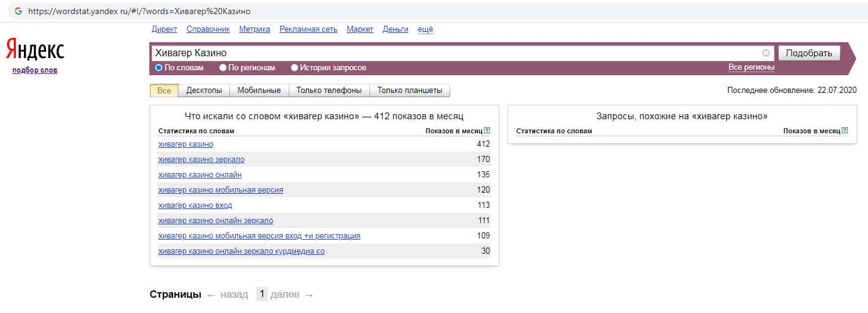Expand the 'ещё' services menu
Viewport: 868px width, 313px height.
tap(425, 29)
